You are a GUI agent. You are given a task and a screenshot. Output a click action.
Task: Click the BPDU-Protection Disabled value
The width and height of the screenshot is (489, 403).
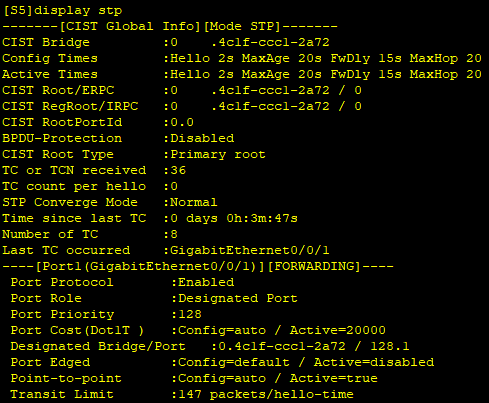202,138
